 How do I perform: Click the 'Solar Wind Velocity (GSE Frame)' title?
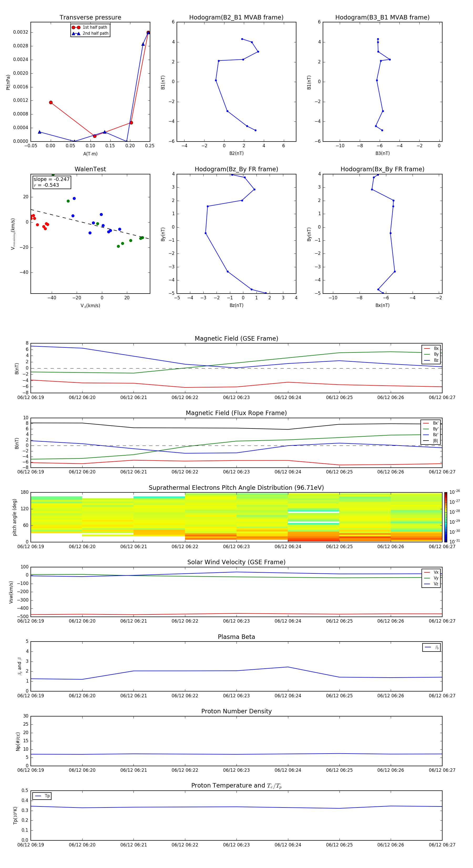click(236, 562)
